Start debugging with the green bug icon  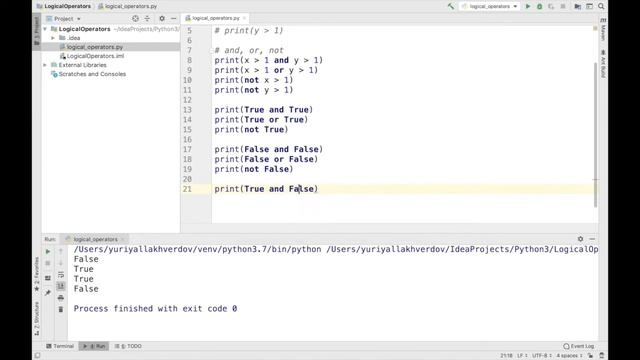point(540,6)
